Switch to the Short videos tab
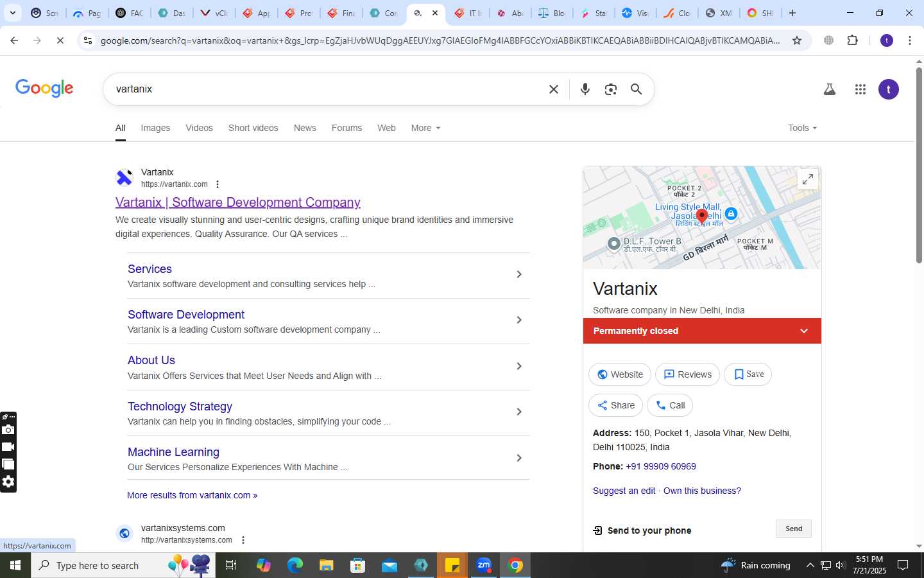Screen dimensions: 924x578 253,128
